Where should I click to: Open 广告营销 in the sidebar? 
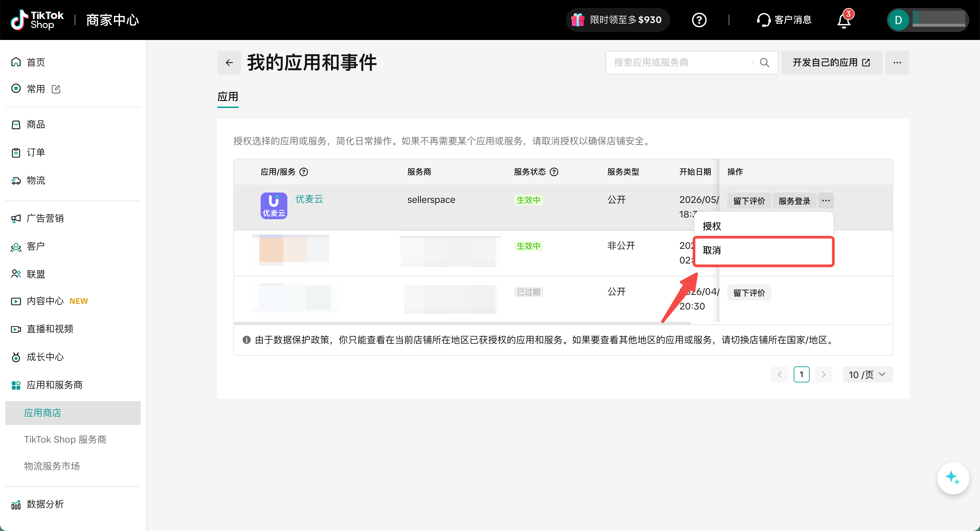point(73,218)
